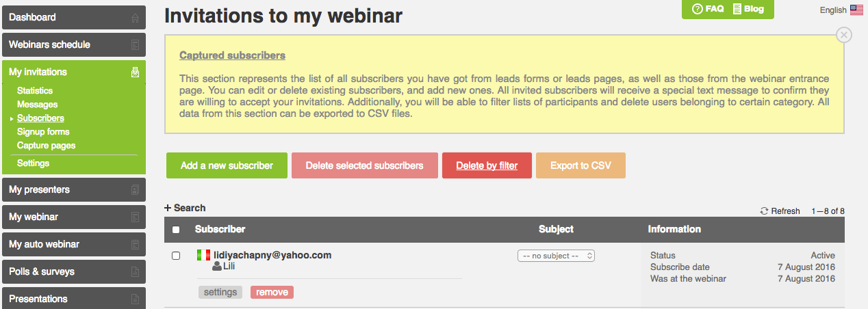
Task: Click the Refresh icon above the table
Action: (764, 211)
